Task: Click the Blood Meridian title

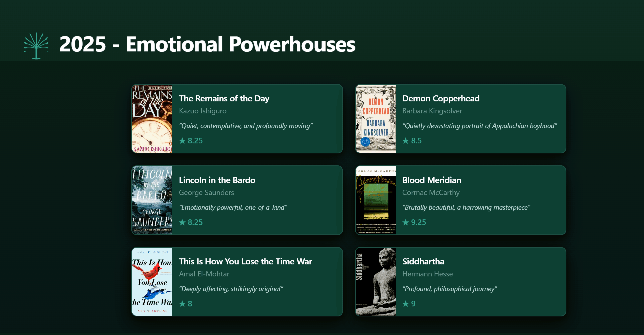Action: click(431, 180)
